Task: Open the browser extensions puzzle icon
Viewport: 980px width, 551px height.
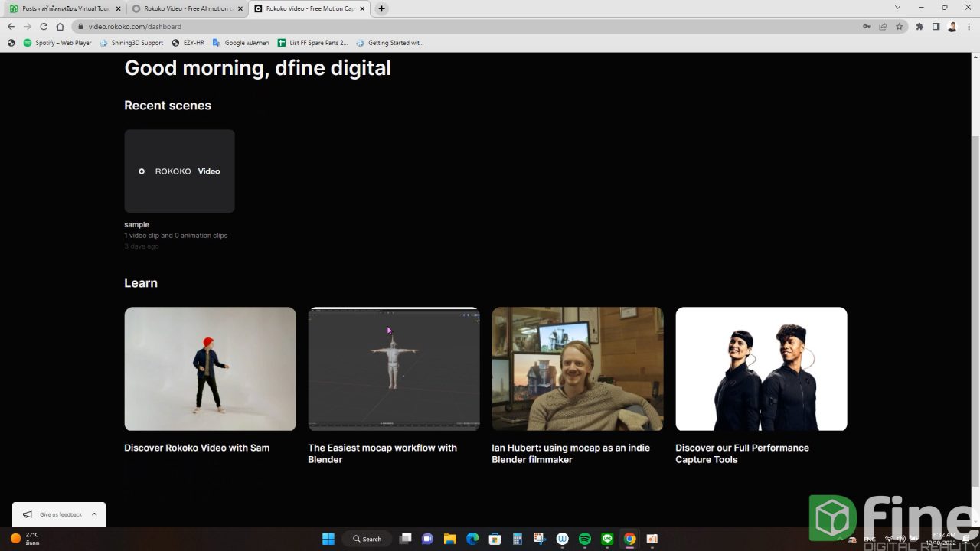Action: coord(920,27)
